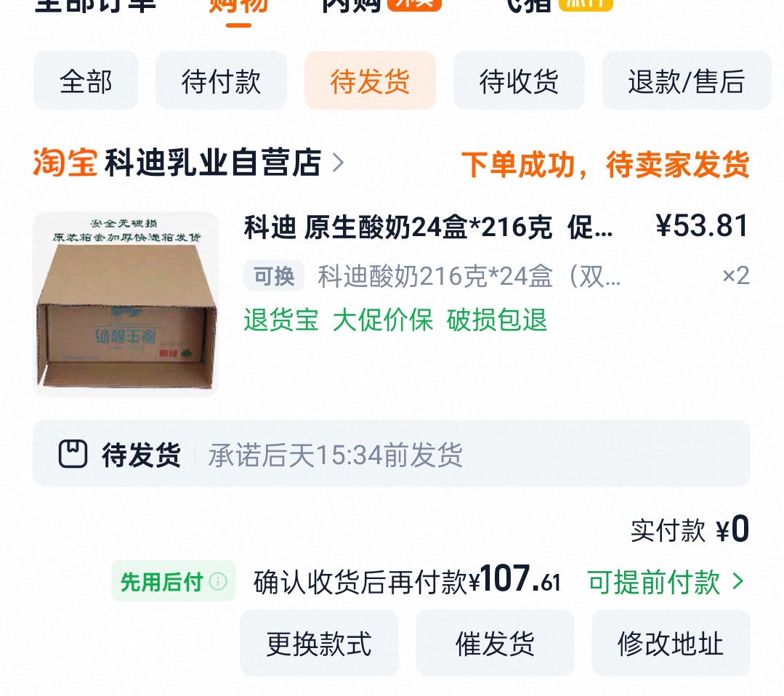Open the yogurt carton product thumbnail

pos(126,304)
